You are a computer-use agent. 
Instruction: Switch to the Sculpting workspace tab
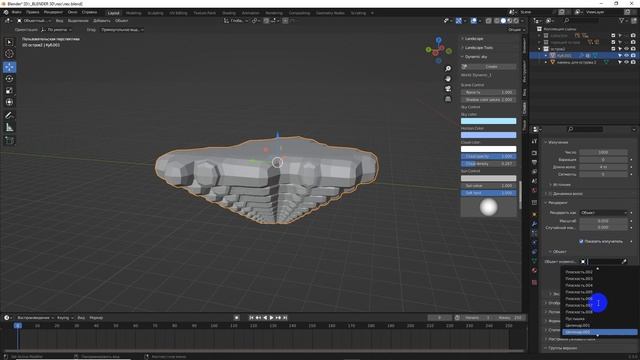(156, 13)
